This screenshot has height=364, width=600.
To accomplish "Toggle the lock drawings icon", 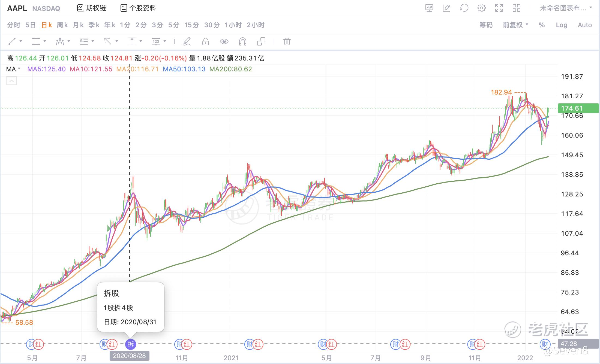I will coord(206,41).
